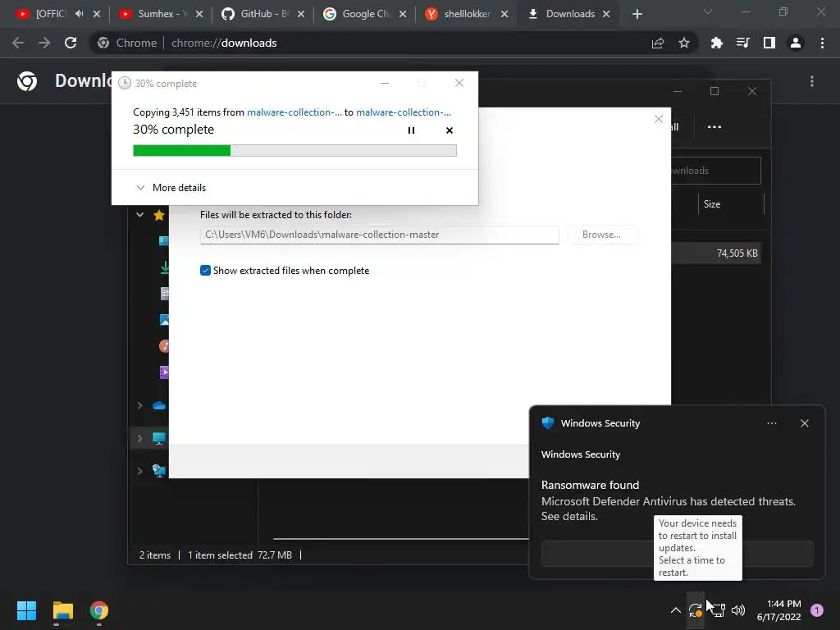Open Downloads page more actions menu
840x630 pixels.
tap(812, 81)
